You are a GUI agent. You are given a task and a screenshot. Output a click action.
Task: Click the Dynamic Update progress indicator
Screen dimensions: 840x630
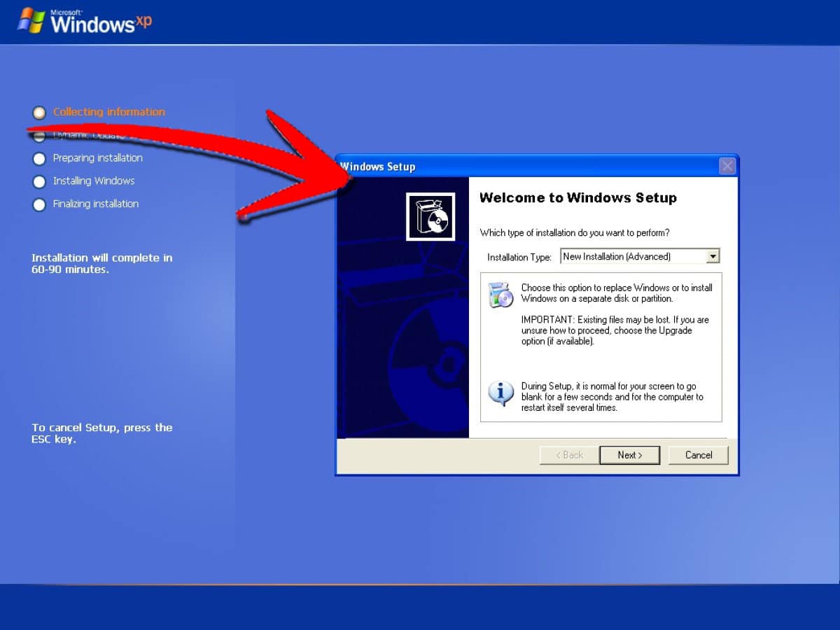[x=39, y=136]
